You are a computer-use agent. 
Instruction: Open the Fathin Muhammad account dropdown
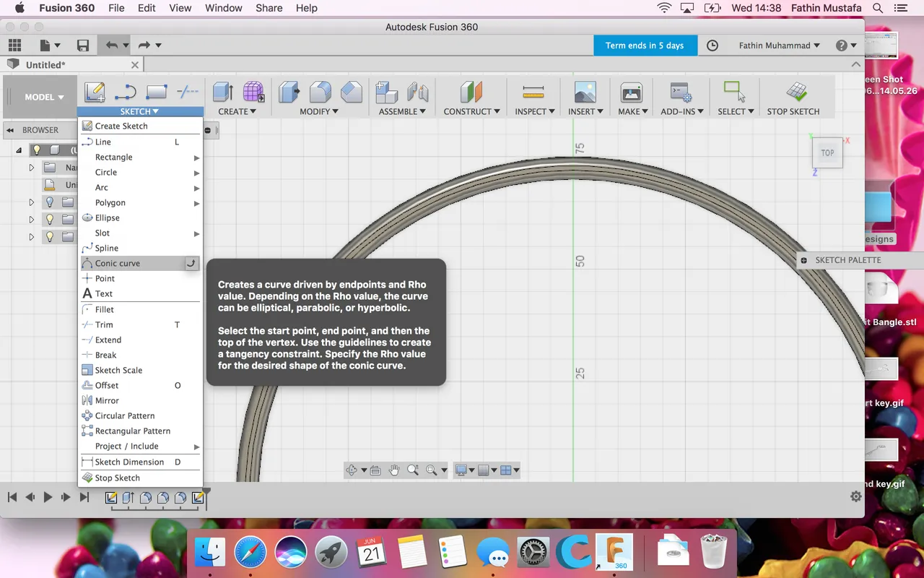779,46
